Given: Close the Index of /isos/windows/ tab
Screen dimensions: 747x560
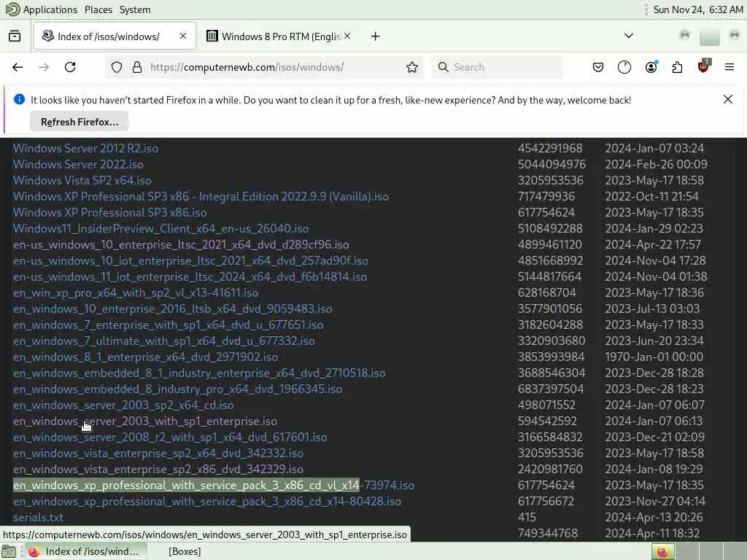Looking at the screenshot, I should [183, 36].
